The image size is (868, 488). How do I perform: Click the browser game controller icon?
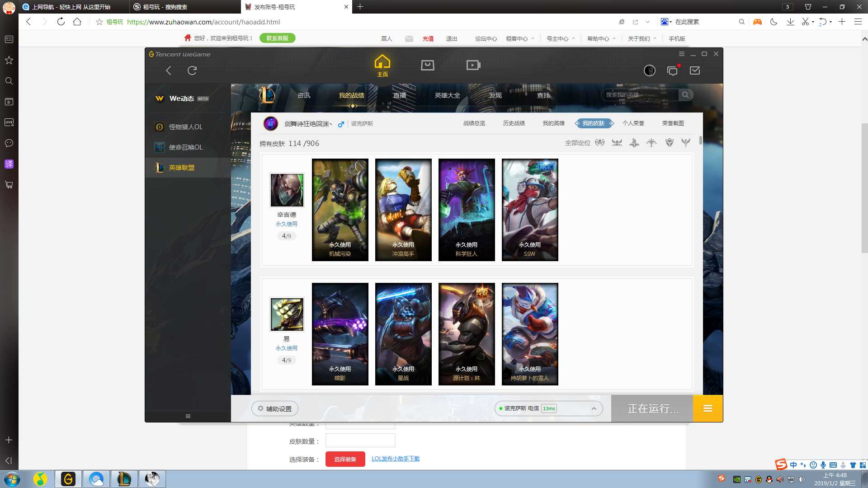pyautogui.click(x=757, y=22)
